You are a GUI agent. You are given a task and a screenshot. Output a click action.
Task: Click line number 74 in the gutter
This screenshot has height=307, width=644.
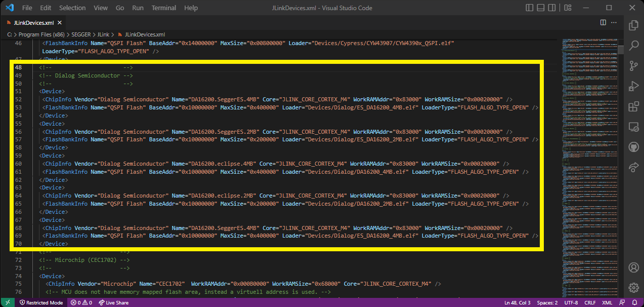click(18, 276)
